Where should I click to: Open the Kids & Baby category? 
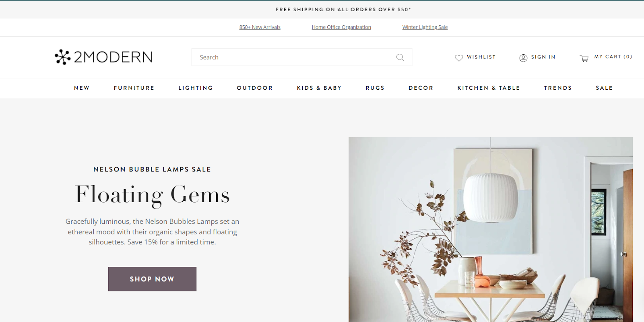[319, 88]
